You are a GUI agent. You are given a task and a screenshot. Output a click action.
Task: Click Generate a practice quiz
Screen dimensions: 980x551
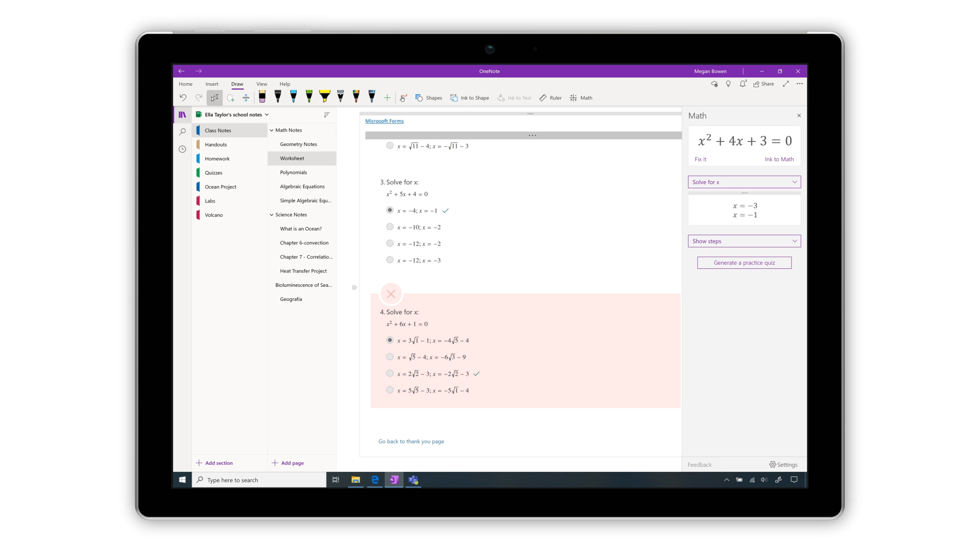[744, 263]
